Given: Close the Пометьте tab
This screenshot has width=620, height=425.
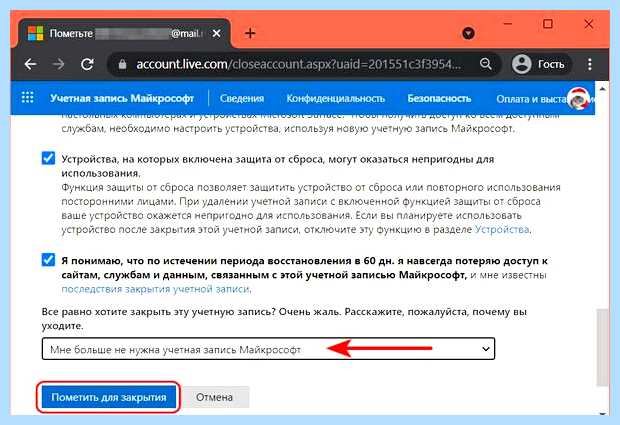Looking at the screenshot, I should [x=216, y=34].
